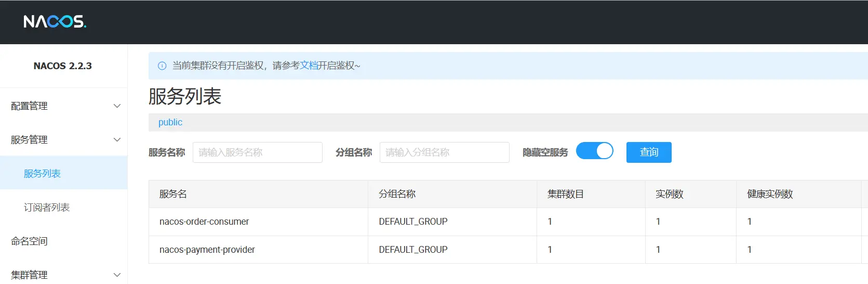Focus the 分组名称 input field
The image size is (868, 284).
(444, 152)
